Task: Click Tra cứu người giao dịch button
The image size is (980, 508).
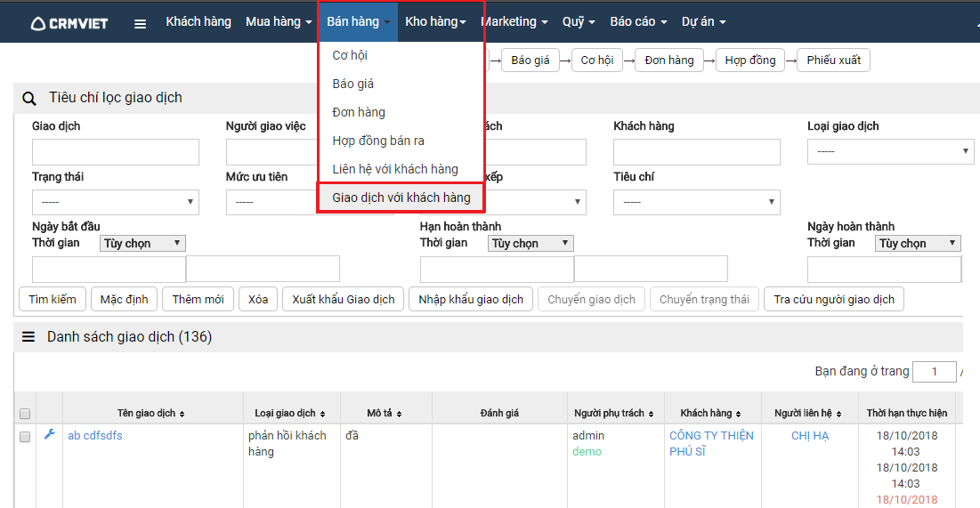Action: coord(834,299)
